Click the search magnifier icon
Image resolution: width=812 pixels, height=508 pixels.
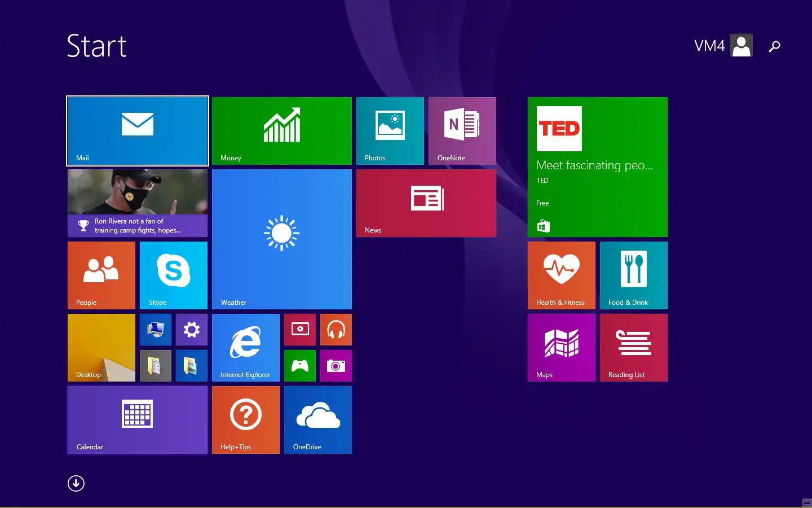tap(775, 46)
